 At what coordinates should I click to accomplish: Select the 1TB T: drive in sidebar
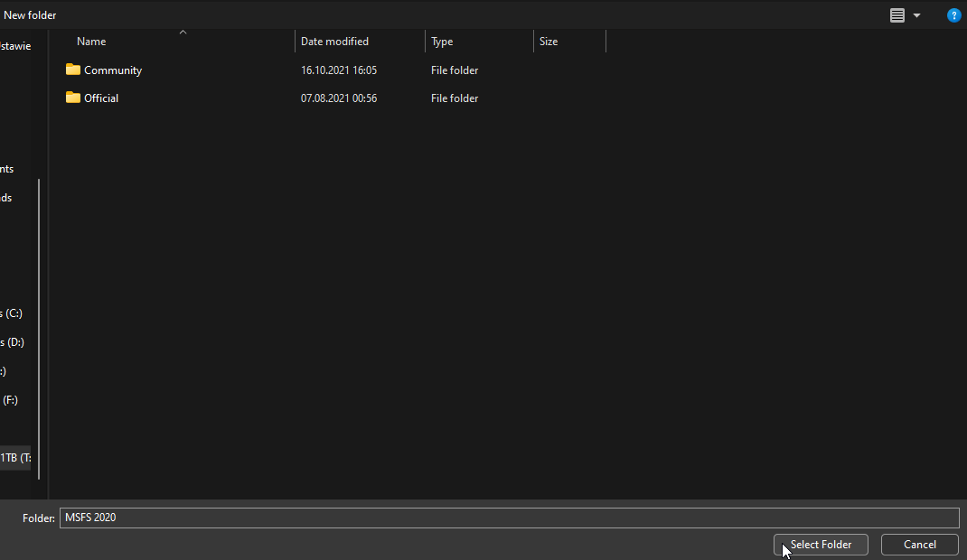point(15,458)
